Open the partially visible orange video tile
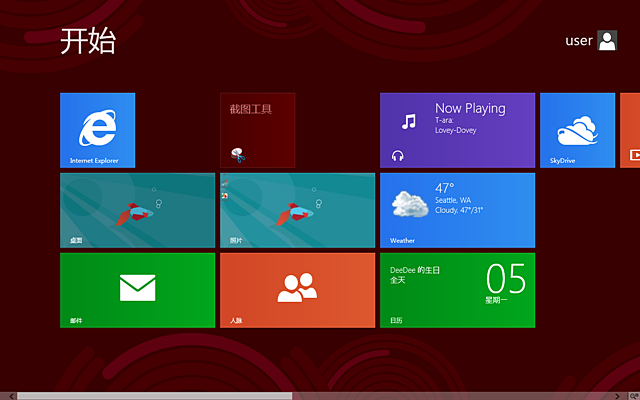The image size is (640, 400). point(630,130)
